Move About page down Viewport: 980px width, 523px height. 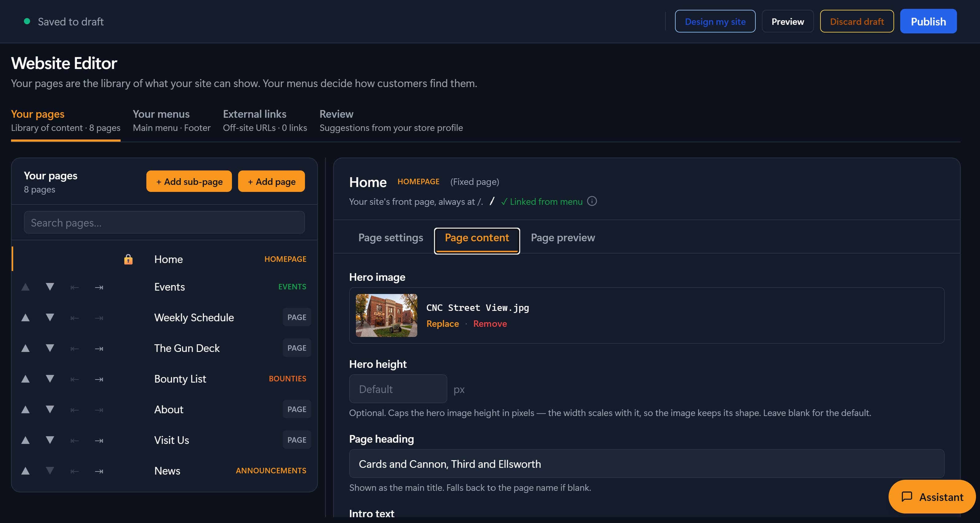pyautogui.click(x=50, y=410)
